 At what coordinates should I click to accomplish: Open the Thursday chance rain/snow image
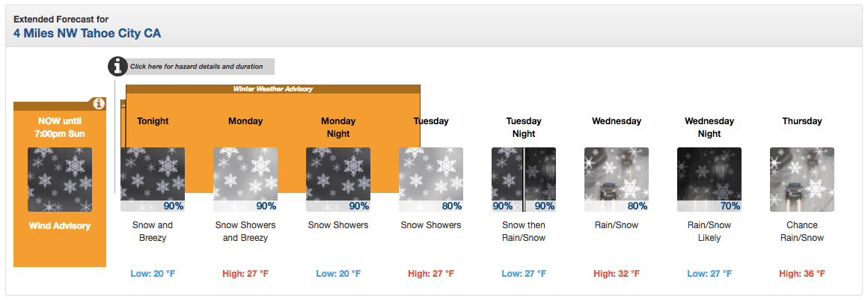[802, 180]
